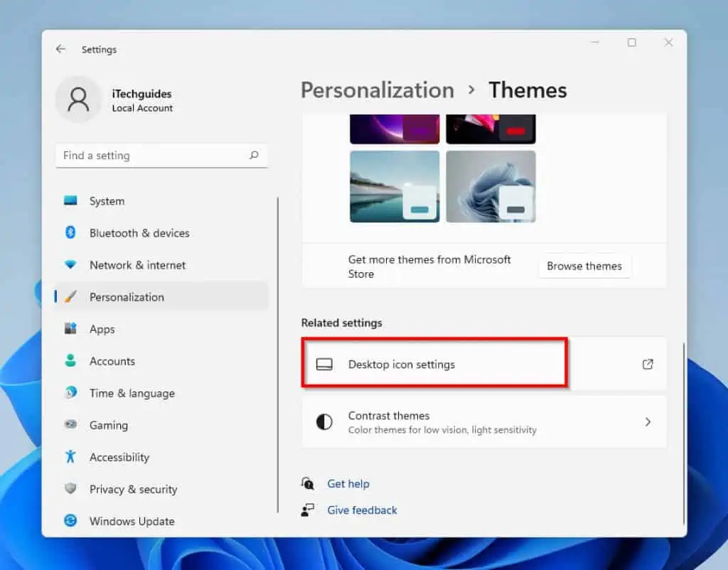Select the System settings icon

(72, 201)
